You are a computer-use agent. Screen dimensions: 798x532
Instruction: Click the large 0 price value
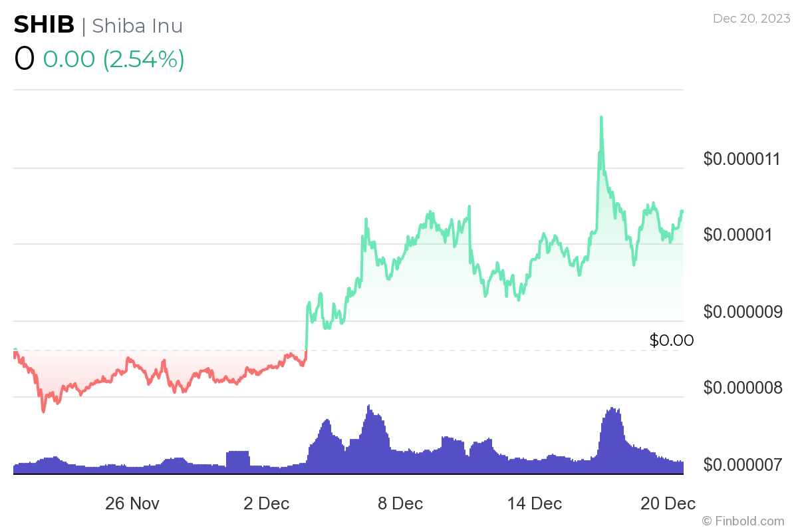[24, 59]
